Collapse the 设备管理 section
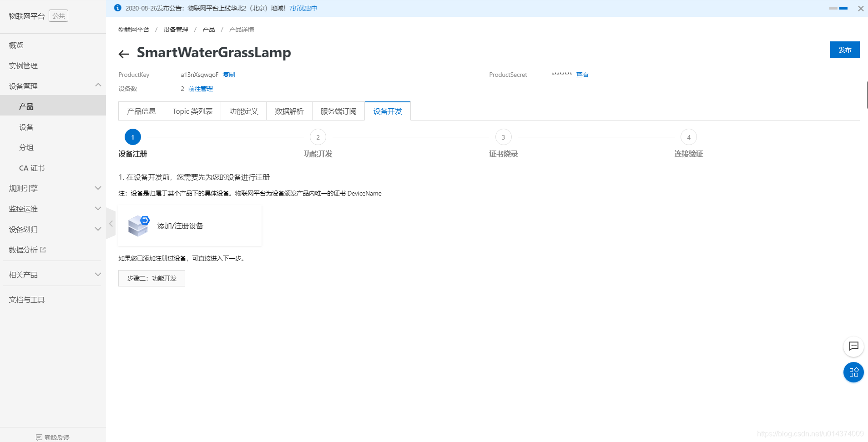Image resolution: width=868 pixels, height=442 pixels. (x=98, y=85)
